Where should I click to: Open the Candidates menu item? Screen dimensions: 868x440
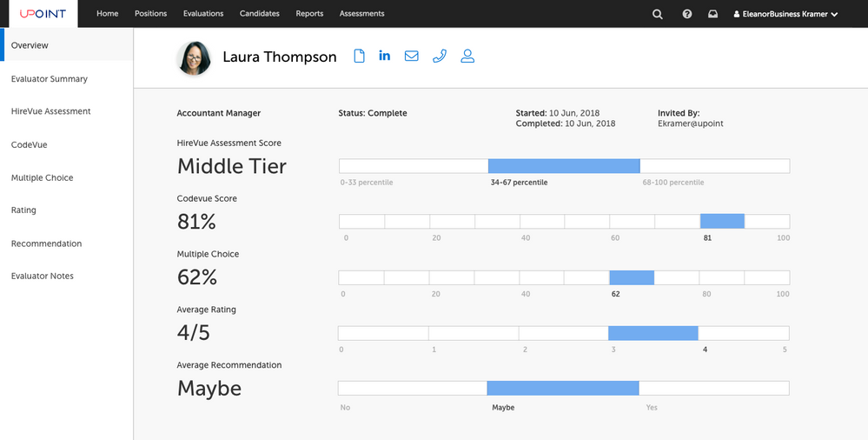tap(260, 14)
